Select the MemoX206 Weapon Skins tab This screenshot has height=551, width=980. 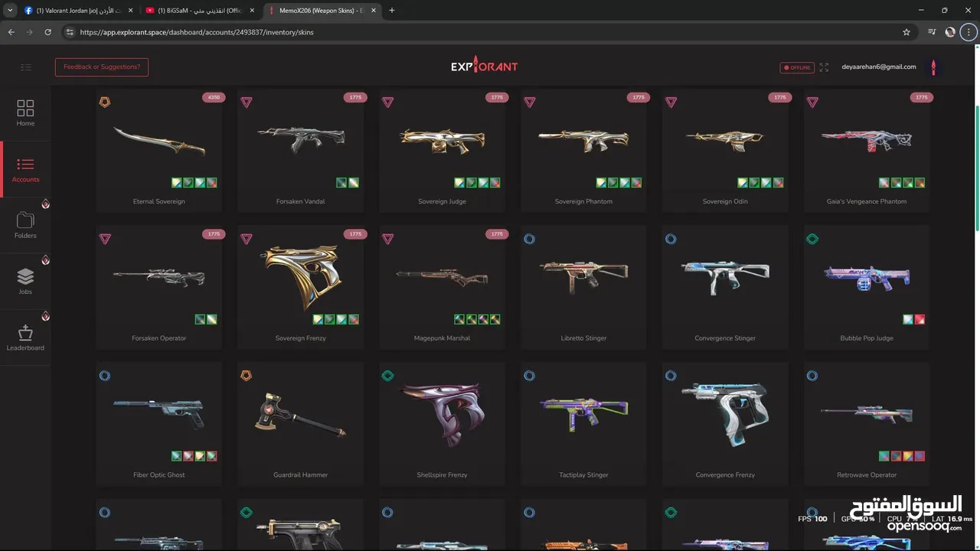[x=322, y=11]
